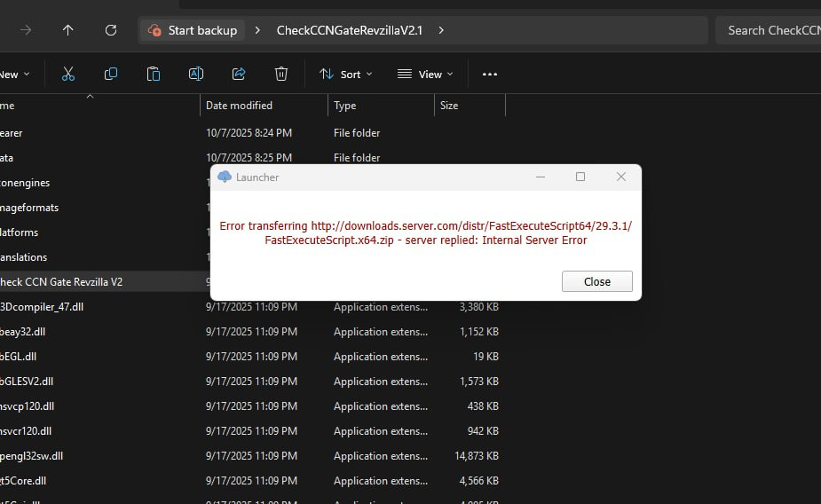Open the See more ellipsis menu
The height and width of the screenshot is (504, 821).
coord(490,75)
